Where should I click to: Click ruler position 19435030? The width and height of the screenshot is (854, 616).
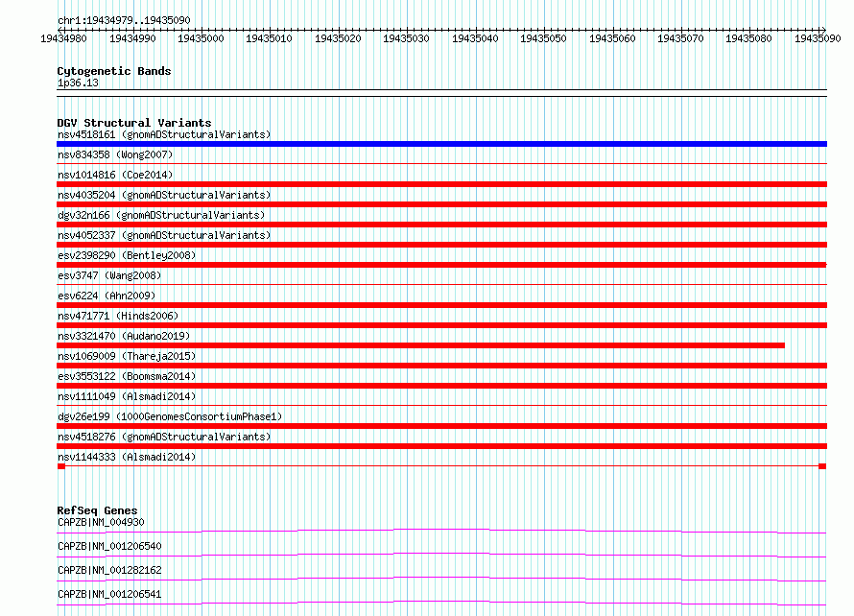coord(406,38)
